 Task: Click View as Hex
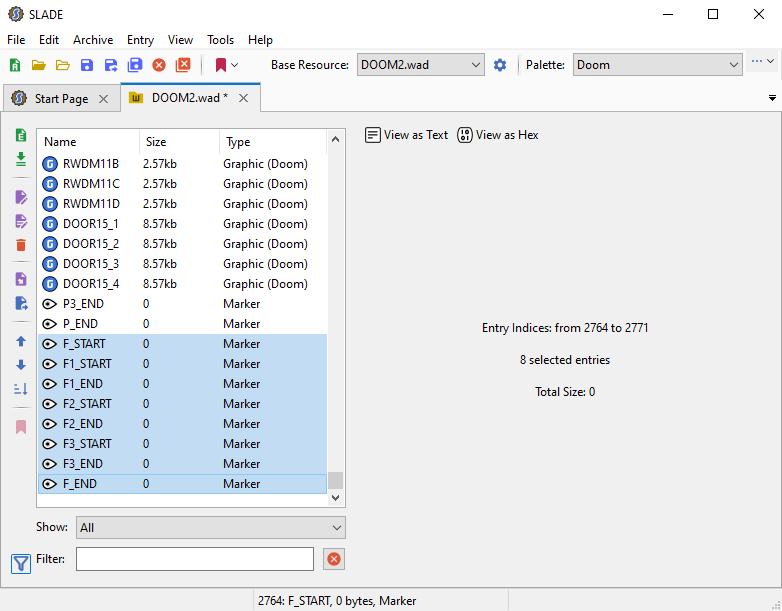(498, 135)
